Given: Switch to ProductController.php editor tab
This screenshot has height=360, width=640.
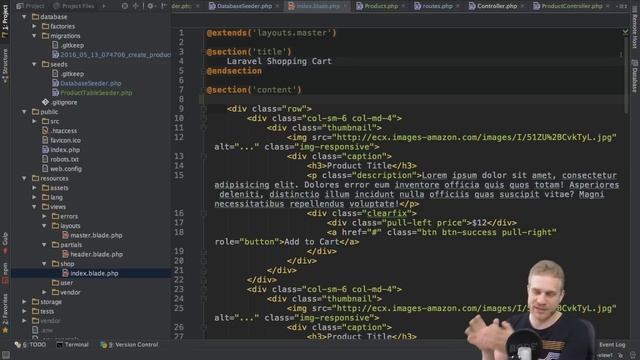Looking at the screenshot, I should click(571, 6).
